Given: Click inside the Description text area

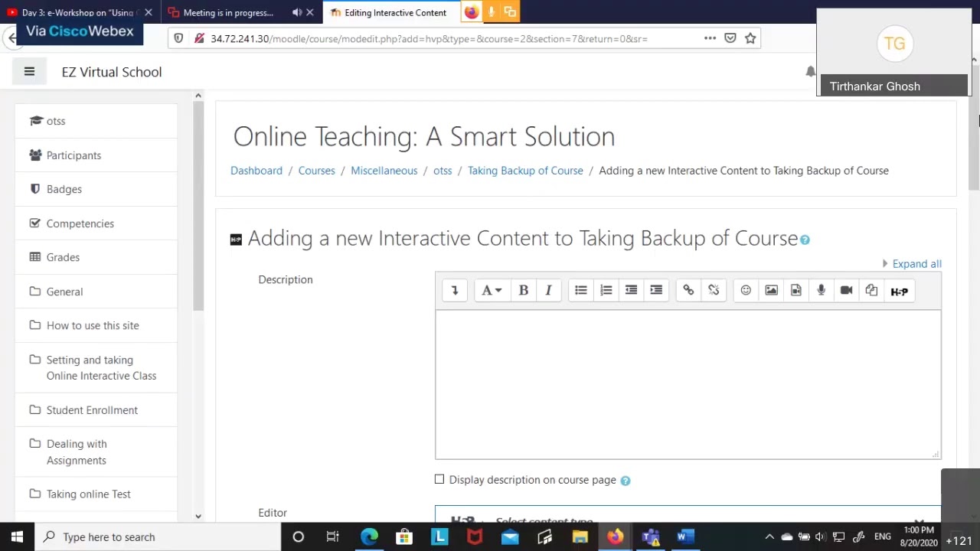Looking at the screenshot, I should [688, 384].
